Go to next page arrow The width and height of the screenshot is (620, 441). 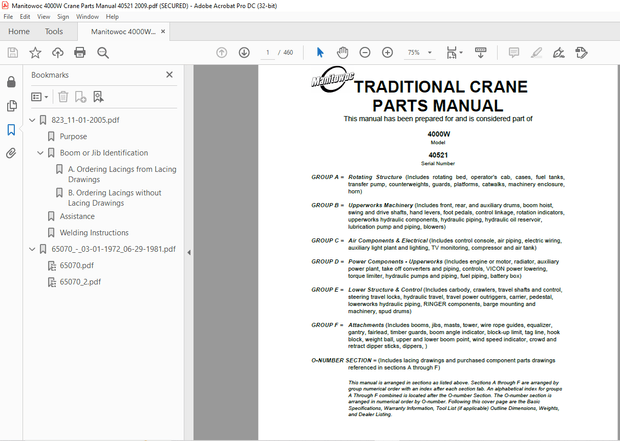243,52
